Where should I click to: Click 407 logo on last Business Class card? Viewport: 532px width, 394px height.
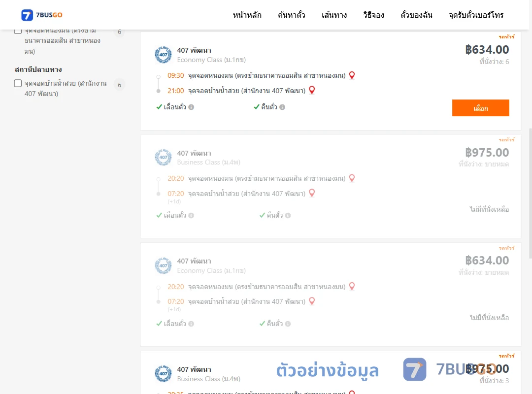click(163, 374)
